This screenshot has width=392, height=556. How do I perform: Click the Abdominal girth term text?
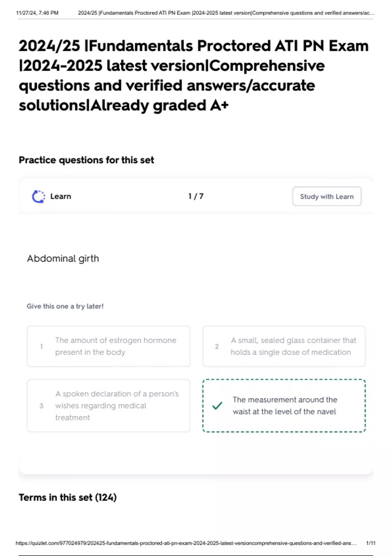click(63, 258)
